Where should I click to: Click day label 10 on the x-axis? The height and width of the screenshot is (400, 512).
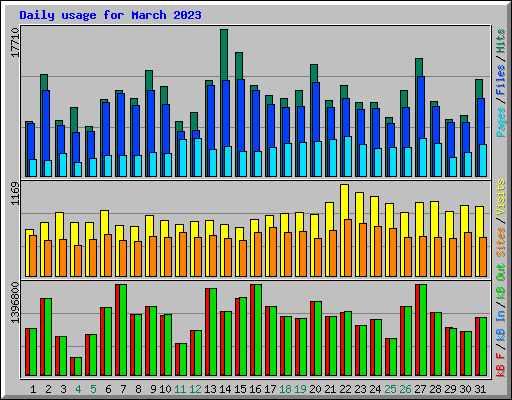pos(165,389)
